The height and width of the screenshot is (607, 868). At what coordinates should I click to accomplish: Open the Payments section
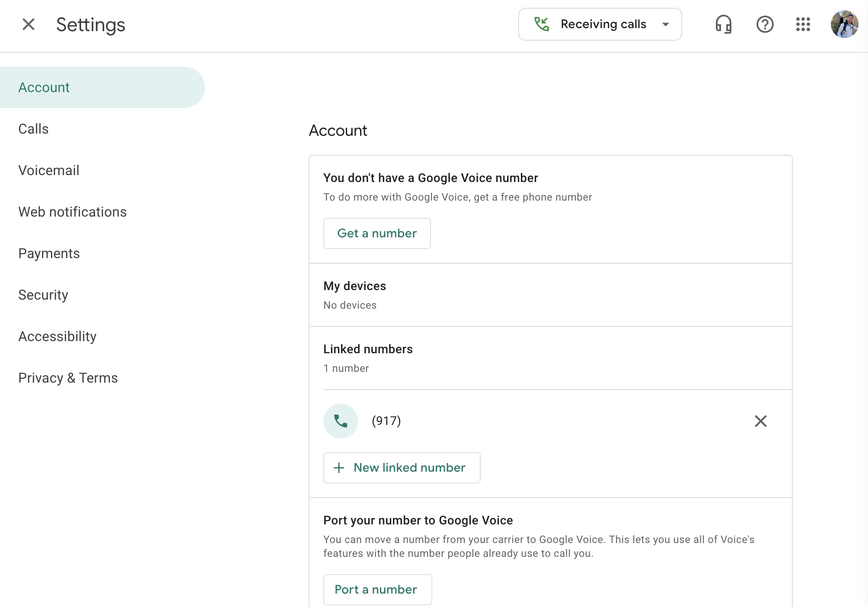[49, 253]
